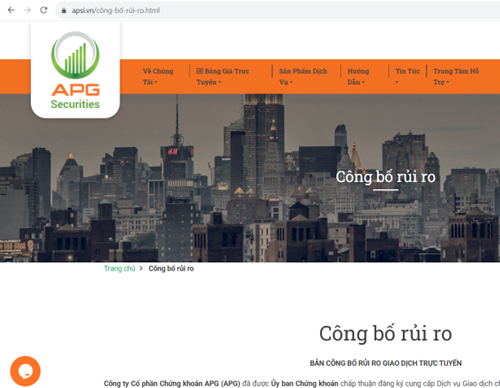The height and width of the screenshot is (388, 500).
Task: Click the APG Securities logo
Action: coord(75,70)
